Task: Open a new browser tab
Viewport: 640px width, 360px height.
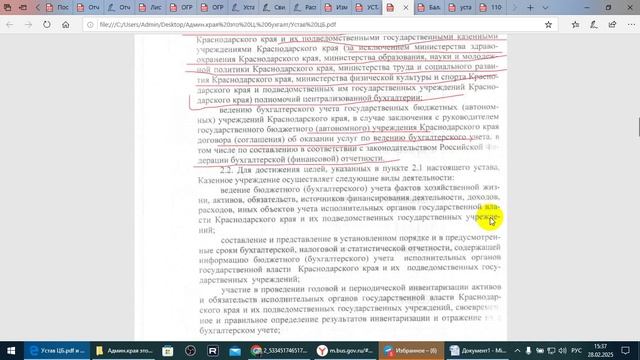Action: (530, 7)
